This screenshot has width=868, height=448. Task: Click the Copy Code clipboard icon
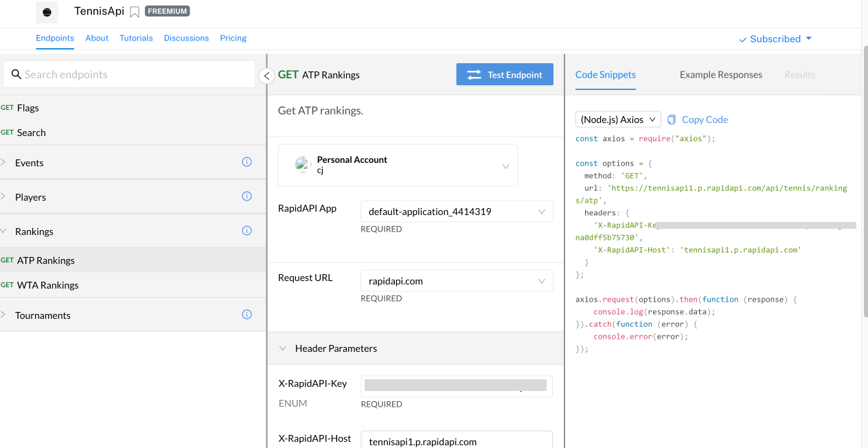pos(672,120)
